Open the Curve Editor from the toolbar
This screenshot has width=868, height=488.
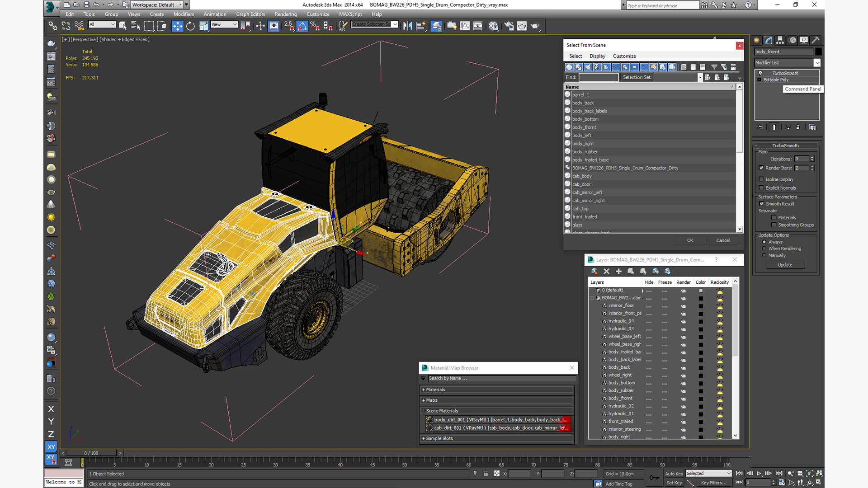click(465, 26)
